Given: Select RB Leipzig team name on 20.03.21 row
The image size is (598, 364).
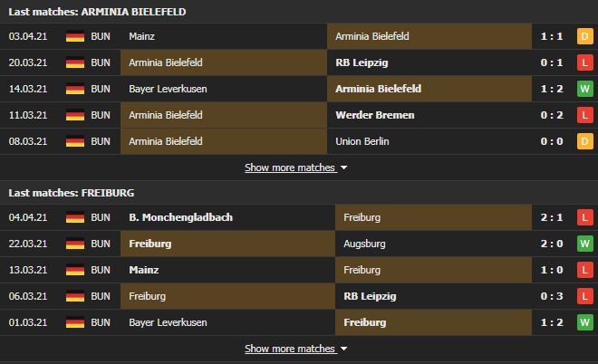Looking at the screenshot, I should (362, 62).
